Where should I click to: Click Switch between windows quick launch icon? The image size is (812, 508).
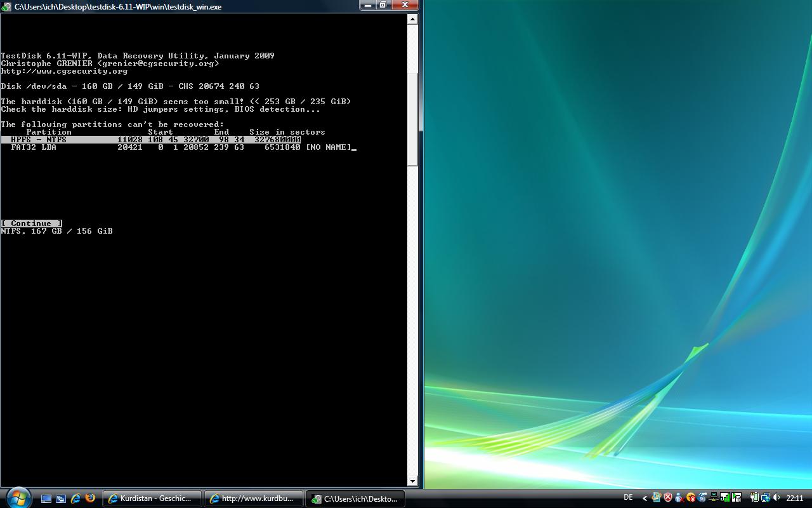pyautogui.click(x=61, y=498)
